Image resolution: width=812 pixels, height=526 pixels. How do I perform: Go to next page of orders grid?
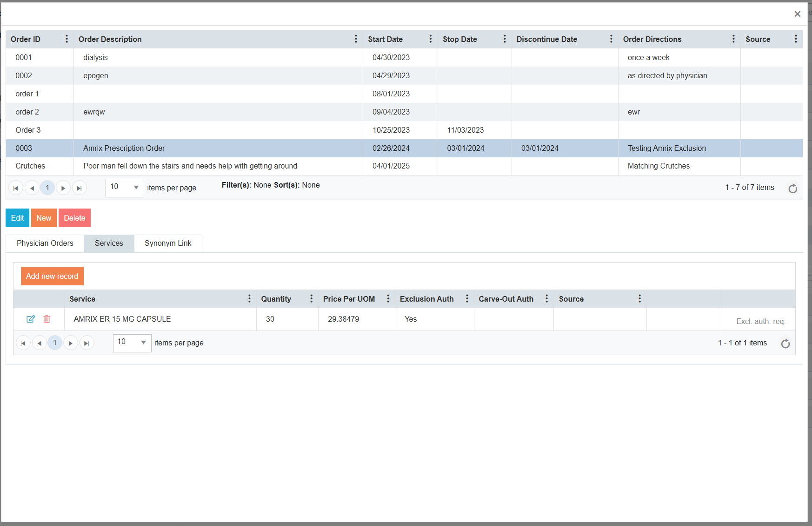tap(63, 188)
